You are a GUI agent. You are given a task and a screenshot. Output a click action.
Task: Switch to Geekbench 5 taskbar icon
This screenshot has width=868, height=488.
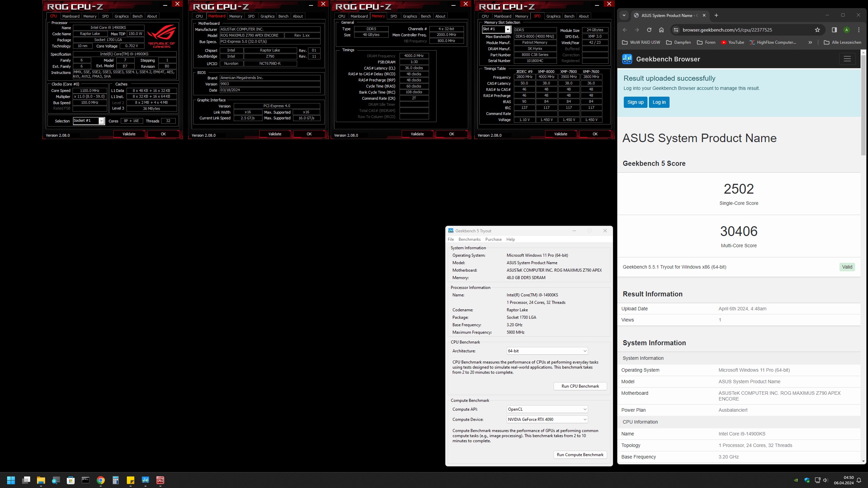(x=145, y=480)
